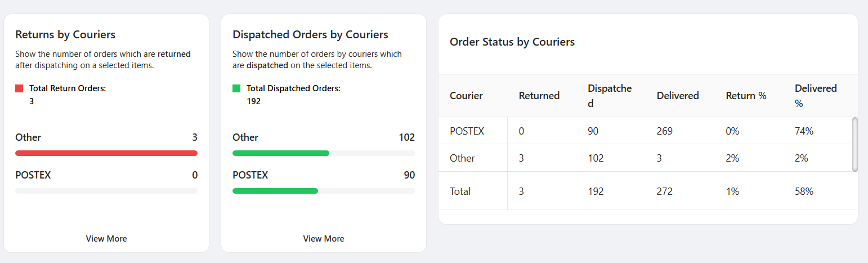Click the Courier column header
868x263 pixels.
(466, 96)
